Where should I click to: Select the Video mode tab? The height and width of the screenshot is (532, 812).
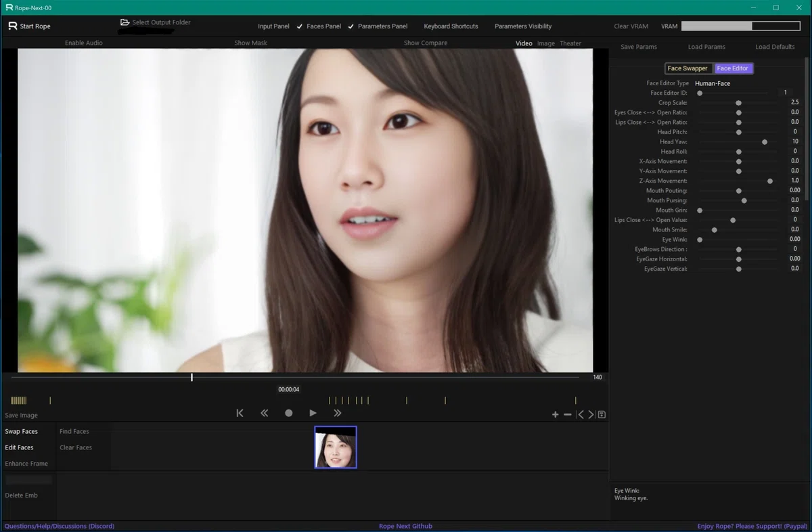click(524, 43)
